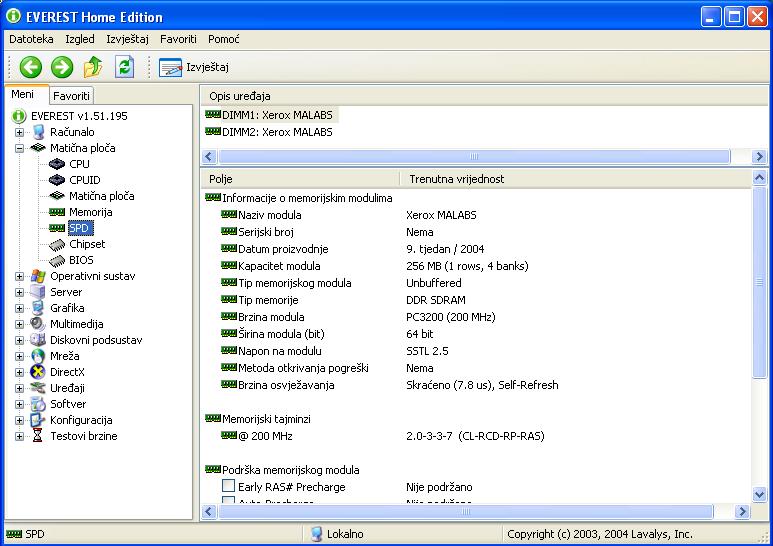Screen dimensions: 773x546
Task: Expand the Operativni sustav tree node
Action: coord(19,276)
